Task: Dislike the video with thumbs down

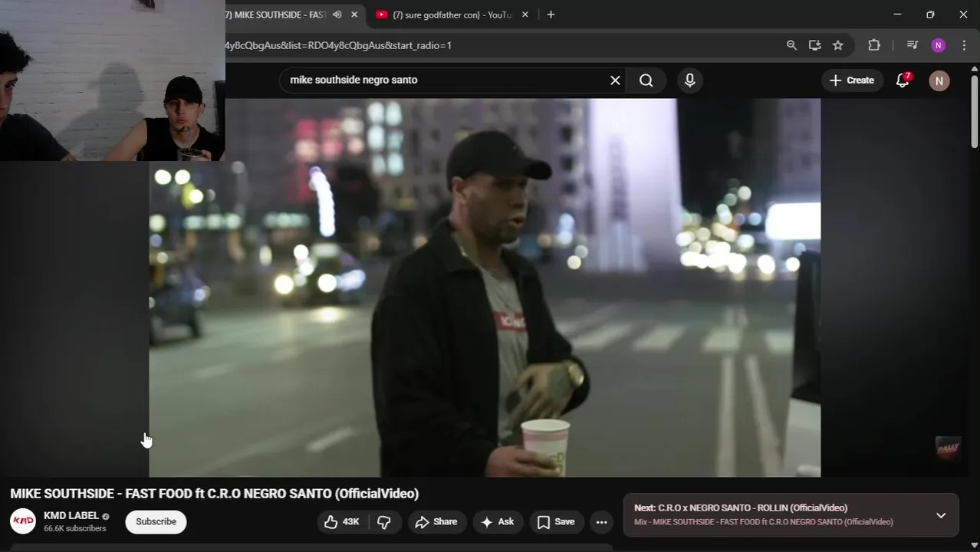Action: [384, 522]
